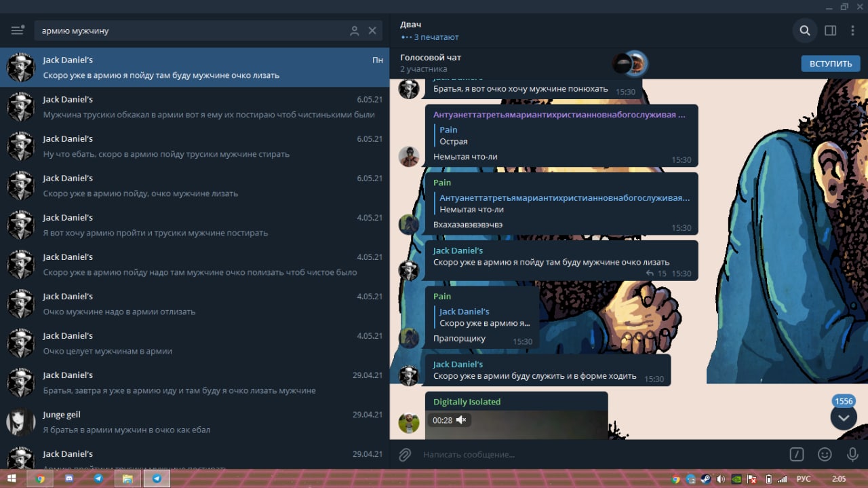This screenshot has height=488, width=868.
Task: Open result starting 'Ну что' from 6.05.21
Action: coord(195,146)
